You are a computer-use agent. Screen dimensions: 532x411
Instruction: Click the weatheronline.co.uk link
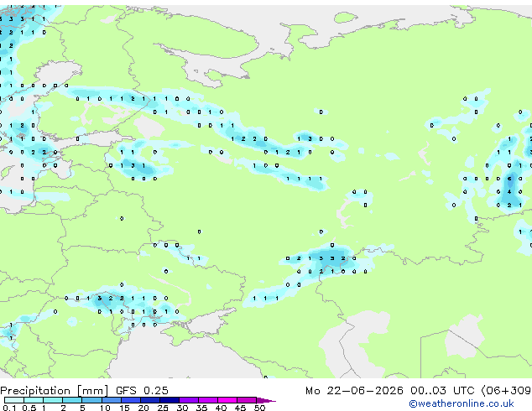(x=461, y=403)
